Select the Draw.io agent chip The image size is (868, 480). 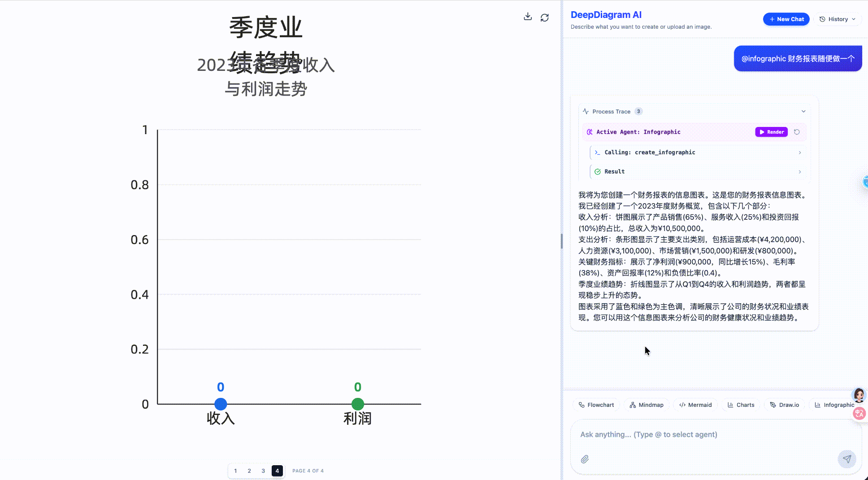[x=784, y=405]
